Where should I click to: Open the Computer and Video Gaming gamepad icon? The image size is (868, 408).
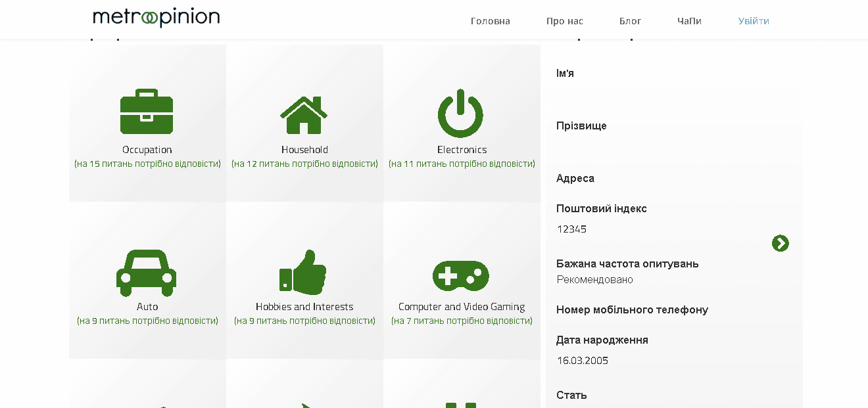click(x=460, y=275)
